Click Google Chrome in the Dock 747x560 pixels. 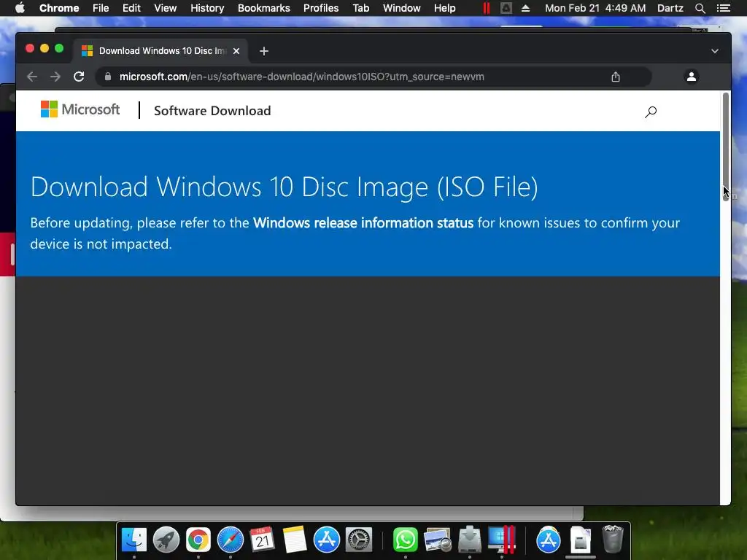(198, 540)
